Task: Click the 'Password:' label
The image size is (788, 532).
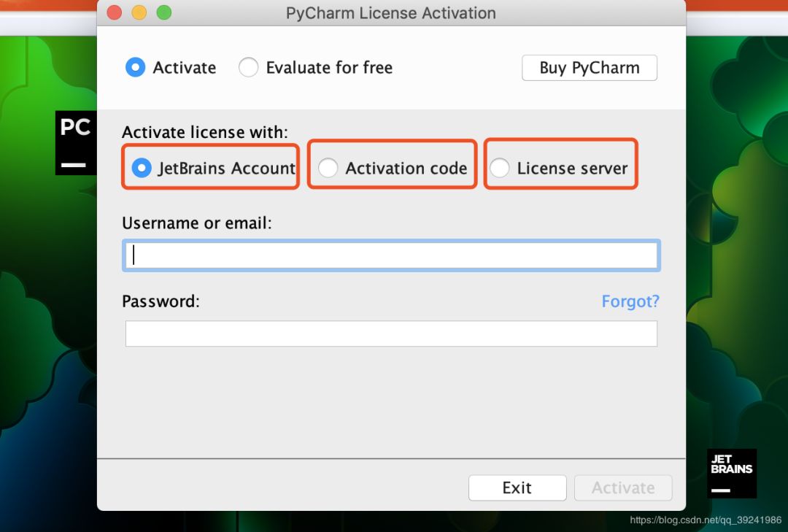Action: point(161,301)
